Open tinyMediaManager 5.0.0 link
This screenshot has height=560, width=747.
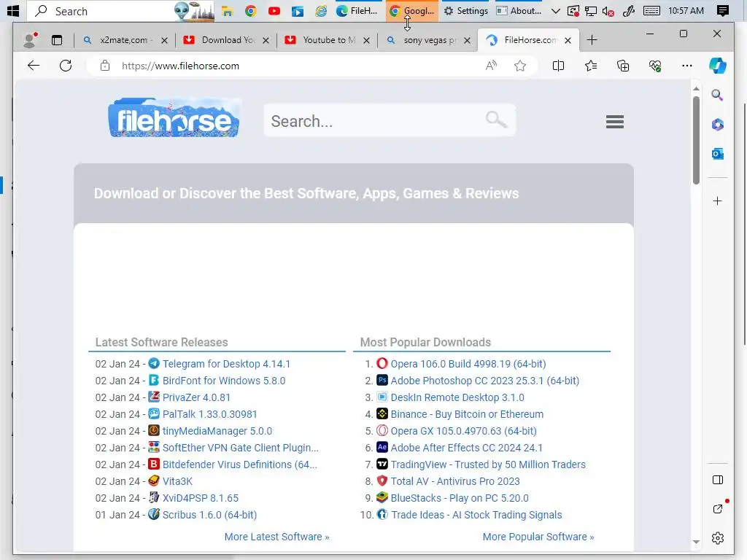pos(217,431)
